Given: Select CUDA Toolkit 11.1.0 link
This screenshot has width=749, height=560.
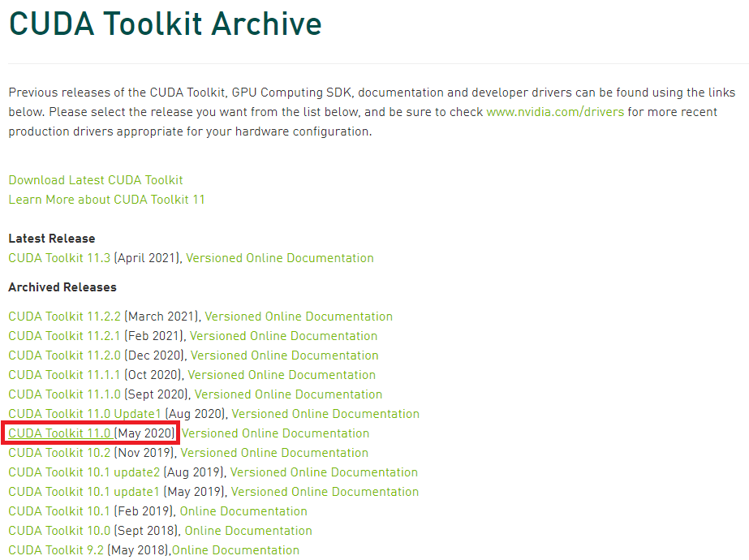Looking at the screenshot, I should click(x=64, y=394).
